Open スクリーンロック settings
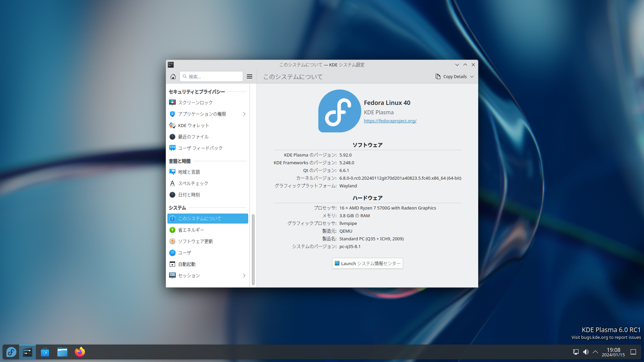Image resolution: width=644 pixels, height=362 pixels. [195, 103]
